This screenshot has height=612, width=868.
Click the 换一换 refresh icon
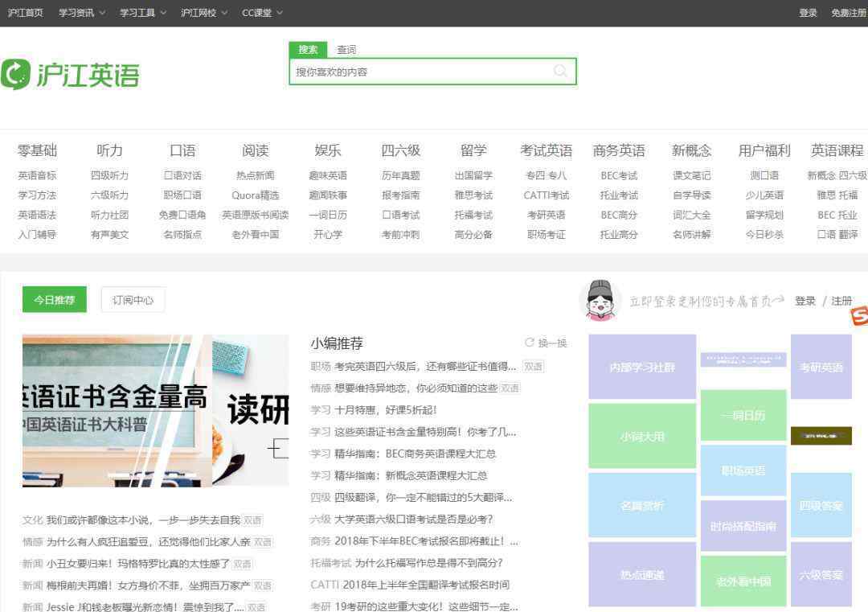click(x=530, y=343)
